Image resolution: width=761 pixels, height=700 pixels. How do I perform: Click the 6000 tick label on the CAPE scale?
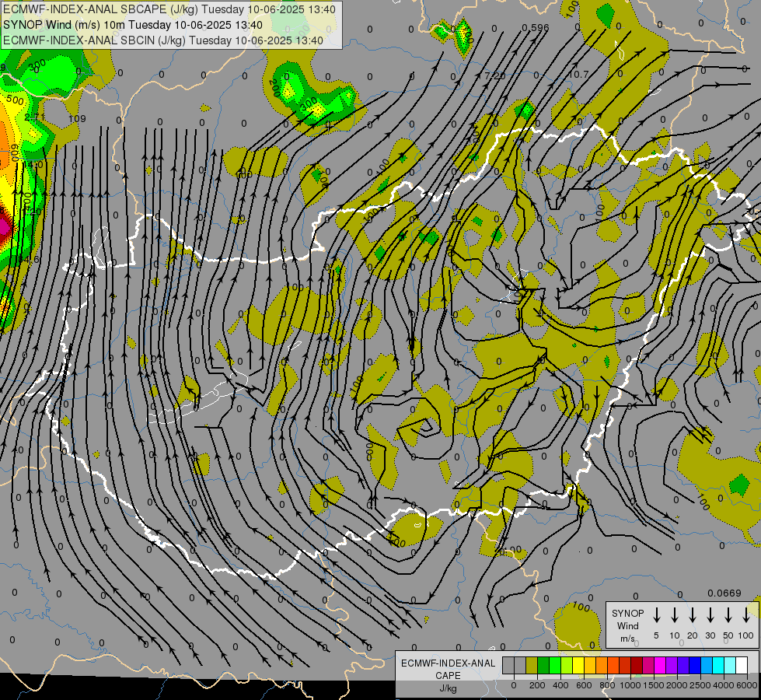(x=747, y=685)
